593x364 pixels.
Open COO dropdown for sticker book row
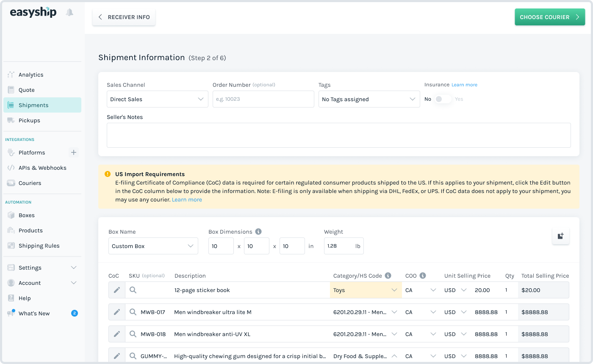(x=421, y=290)
